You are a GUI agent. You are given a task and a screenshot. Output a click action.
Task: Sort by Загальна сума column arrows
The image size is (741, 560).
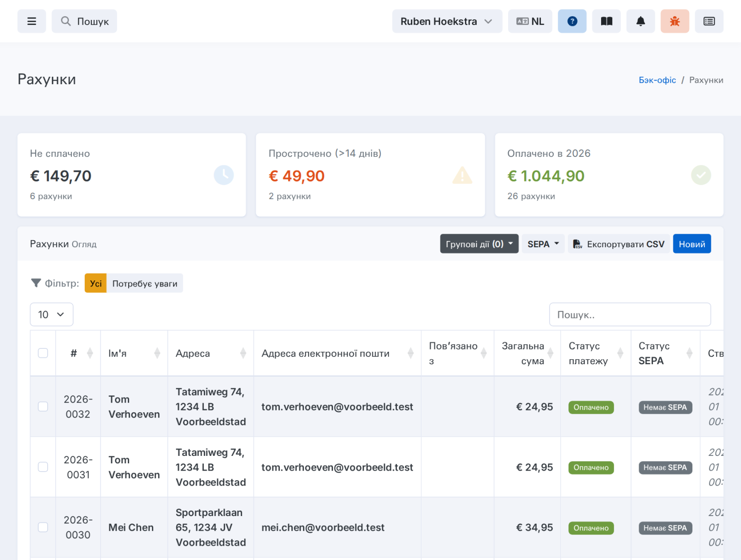pyautogui.click(x=550, y=353)
